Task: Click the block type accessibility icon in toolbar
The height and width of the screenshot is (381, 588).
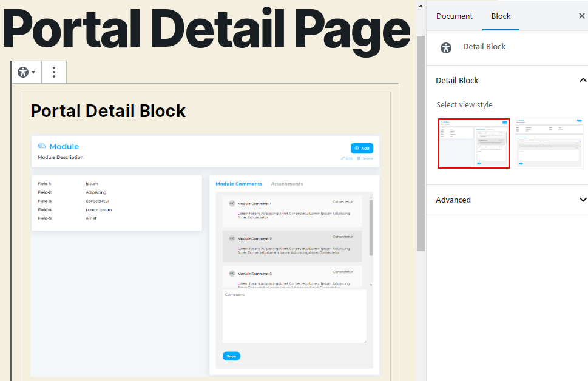Action: point(24,72)
